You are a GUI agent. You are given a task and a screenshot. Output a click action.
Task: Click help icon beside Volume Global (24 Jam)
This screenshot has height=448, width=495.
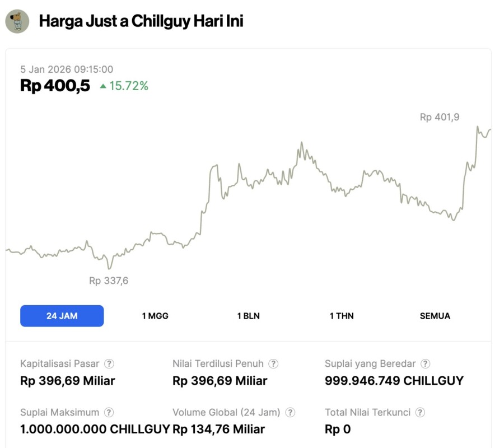(x=290, y=413)
